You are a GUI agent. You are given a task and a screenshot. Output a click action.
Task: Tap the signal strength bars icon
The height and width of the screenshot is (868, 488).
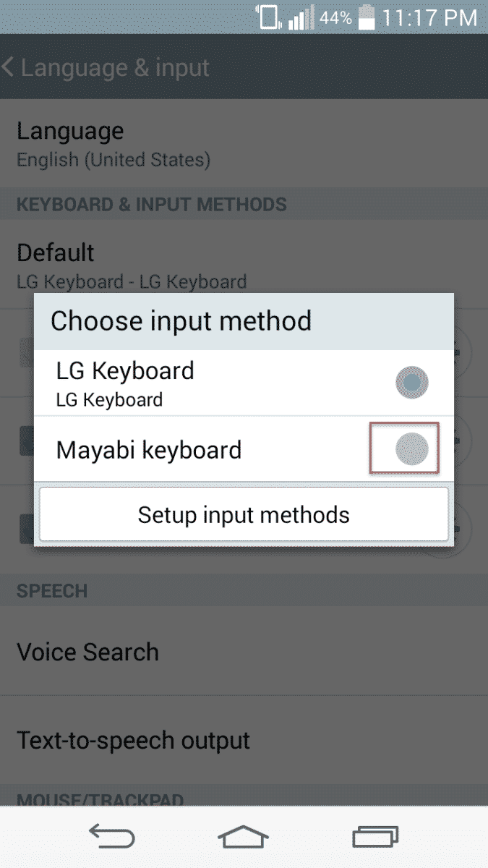click(x=301, y=17)
